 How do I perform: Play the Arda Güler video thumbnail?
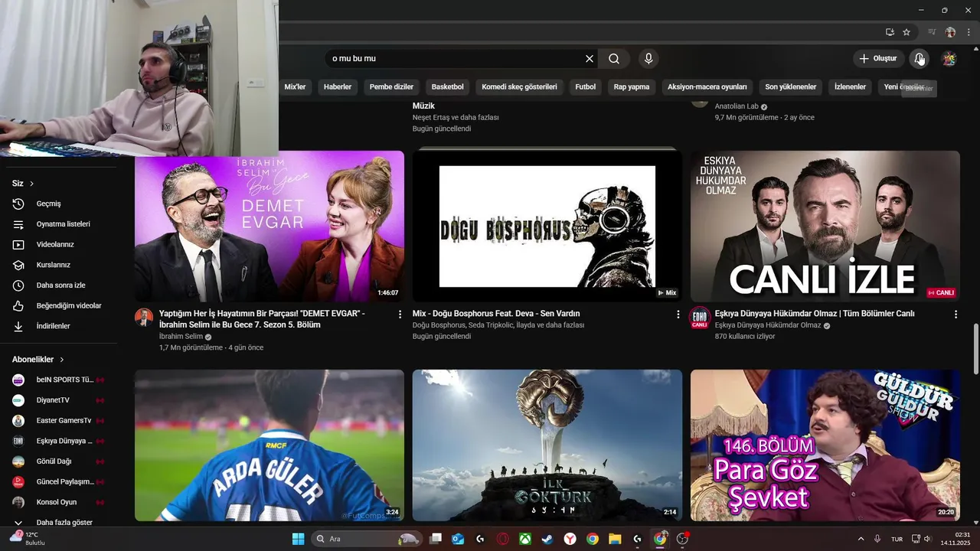(x=269, y=445)
